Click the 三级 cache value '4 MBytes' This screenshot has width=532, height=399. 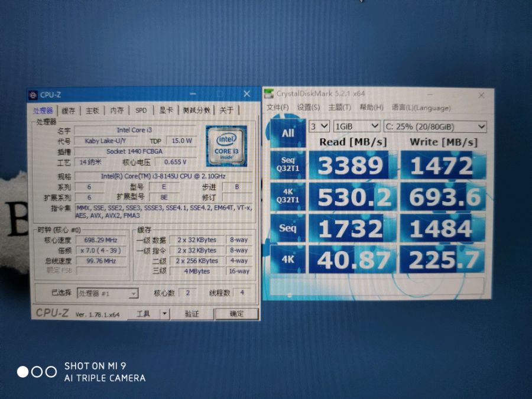(x=197, y=271)
